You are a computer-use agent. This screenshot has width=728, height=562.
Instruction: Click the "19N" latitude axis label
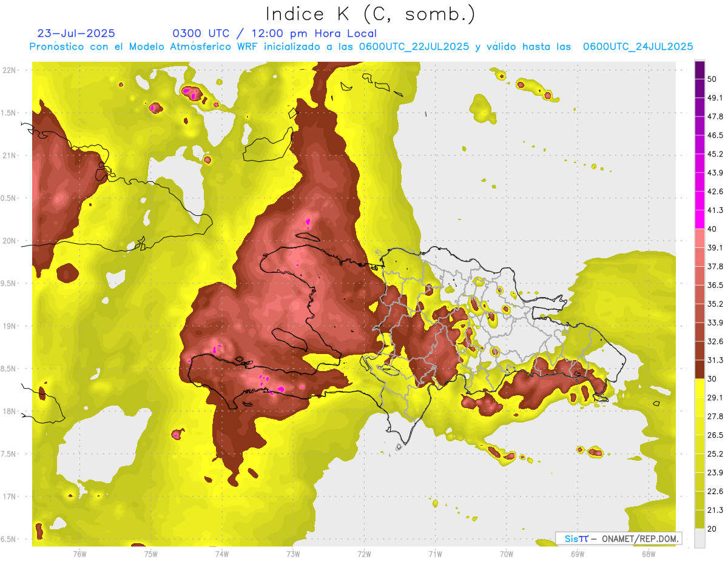coord(10,326)
